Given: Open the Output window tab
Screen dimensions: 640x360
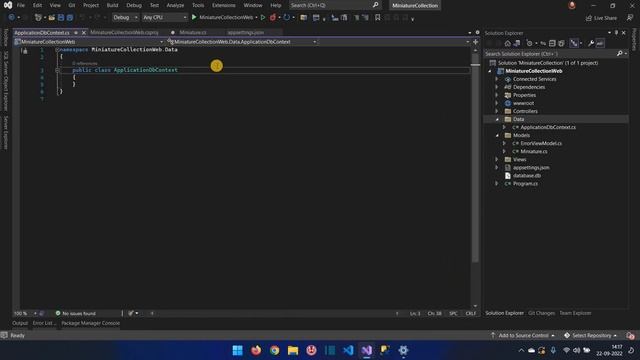Looking at the screenshot, I should 20,323.
